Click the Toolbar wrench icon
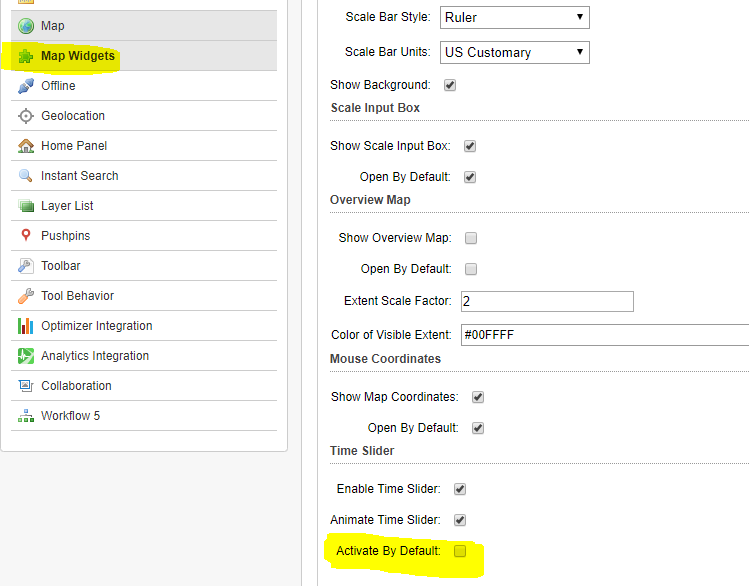The image size is (749, 586). [26, 266]
